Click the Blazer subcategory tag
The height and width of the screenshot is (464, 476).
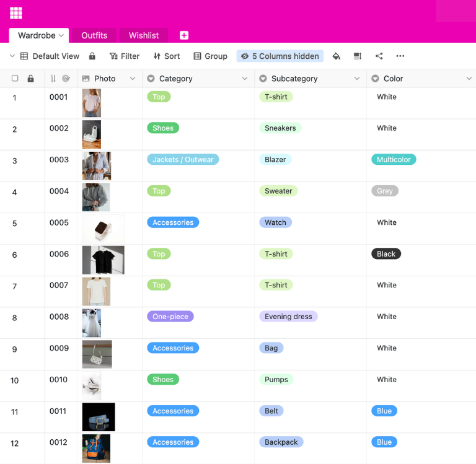pos(275,160)
